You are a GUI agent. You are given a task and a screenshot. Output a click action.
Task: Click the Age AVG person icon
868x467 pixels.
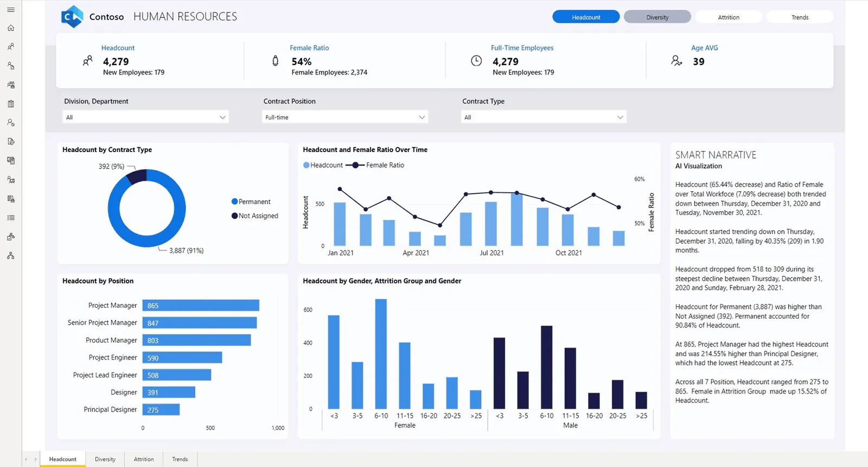(676, 61)
